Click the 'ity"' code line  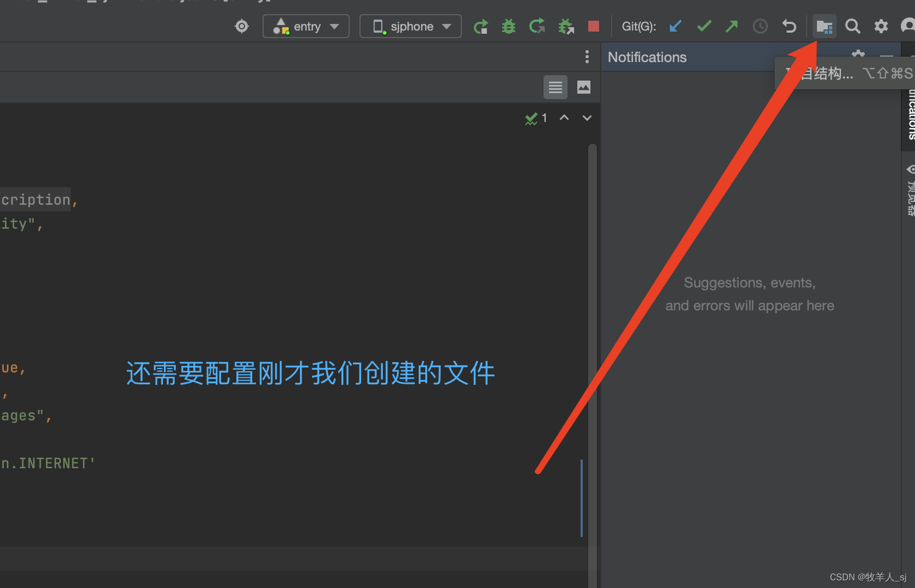coord(21,224)
